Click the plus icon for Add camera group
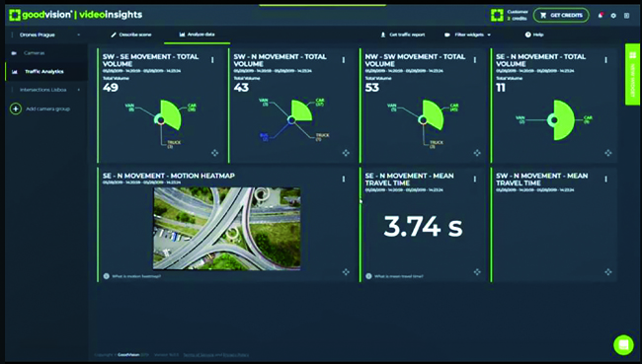Viewport: 642px width, 364px height. pos(16,109)
